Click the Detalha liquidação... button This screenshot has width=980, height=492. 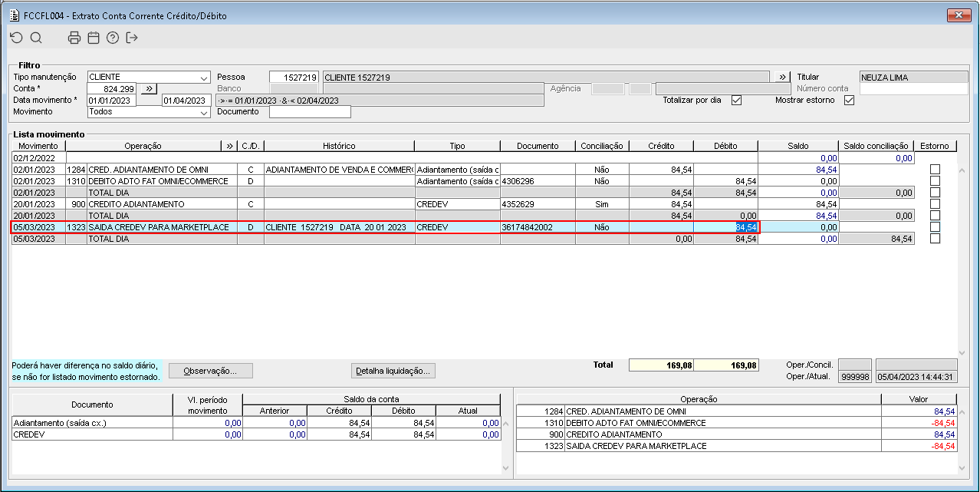[393, 371]
